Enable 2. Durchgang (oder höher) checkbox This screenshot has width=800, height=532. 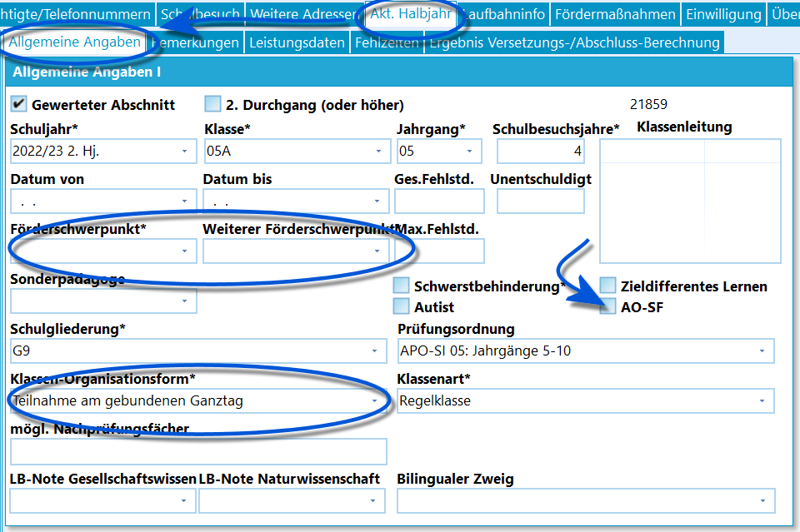[212, 104]
